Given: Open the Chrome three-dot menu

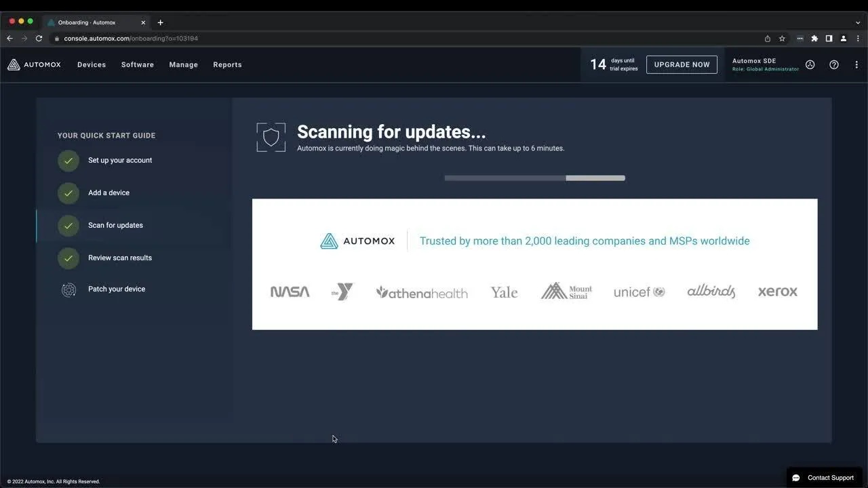Looking at the screenshot, I should pyautogui.click(x=858, y=39).
